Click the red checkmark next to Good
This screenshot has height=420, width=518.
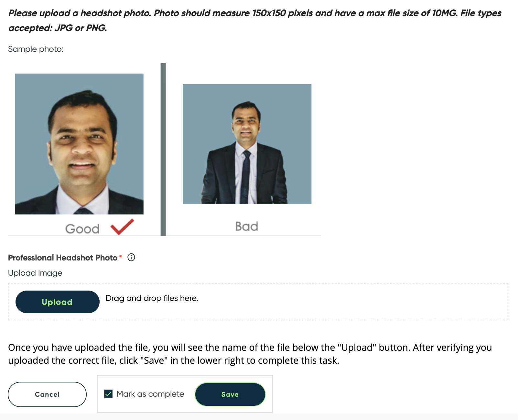point(122,227)
